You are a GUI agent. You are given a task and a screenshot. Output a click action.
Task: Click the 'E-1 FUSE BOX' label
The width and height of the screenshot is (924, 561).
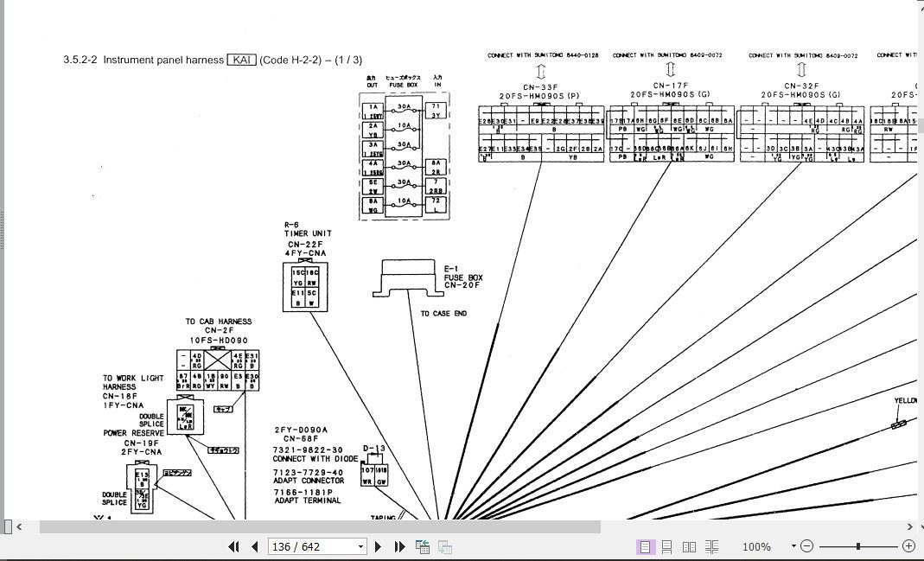(463, 273)
